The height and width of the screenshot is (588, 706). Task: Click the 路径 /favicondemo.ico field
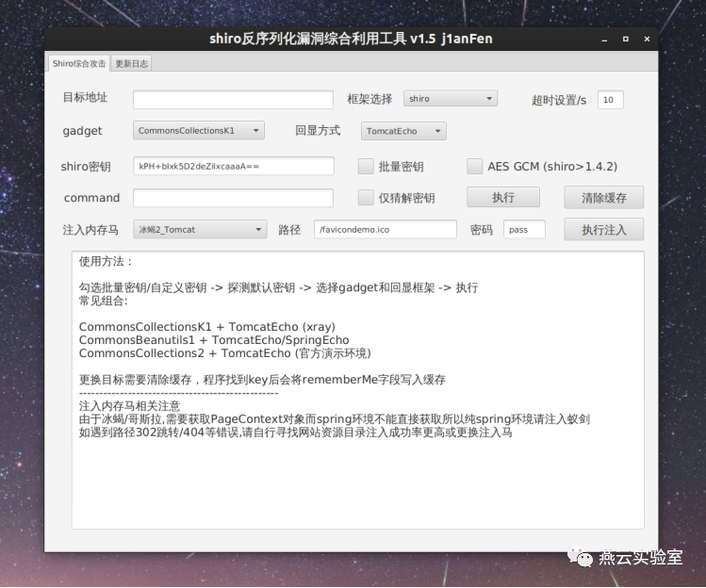[386, 230]
